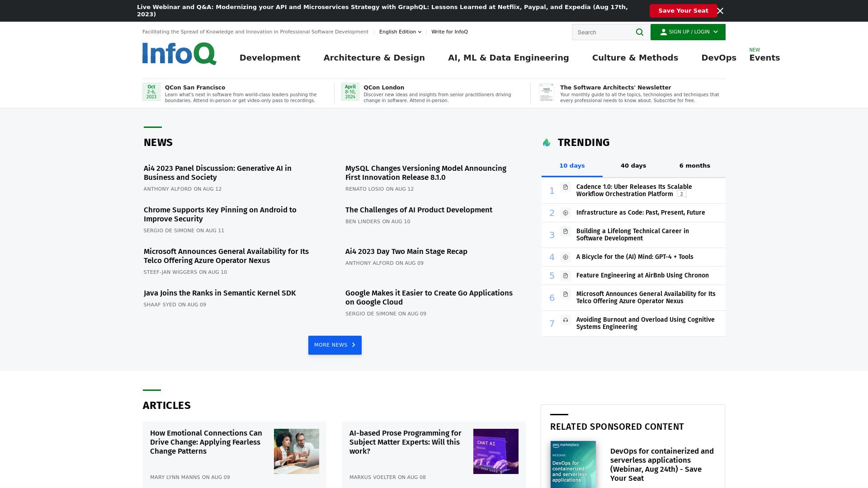Focus the Search input field
The image size is (868, 488).
click(x=604, y=32)
